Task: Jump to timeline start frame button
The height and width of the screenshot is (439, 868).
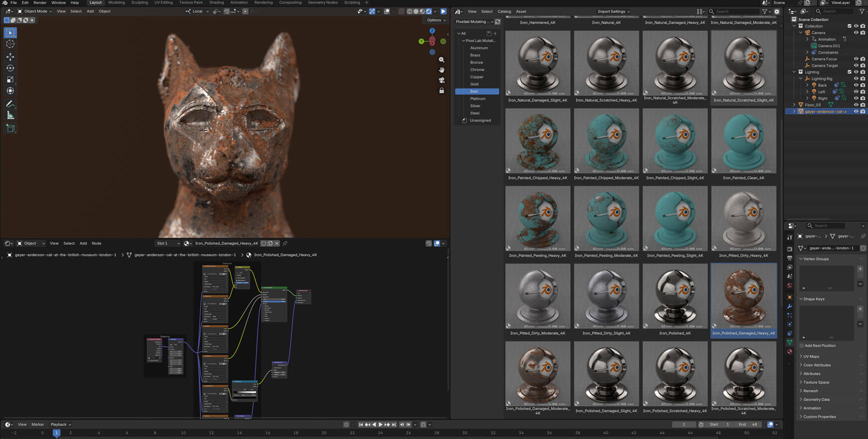Action: pos(361,425)
